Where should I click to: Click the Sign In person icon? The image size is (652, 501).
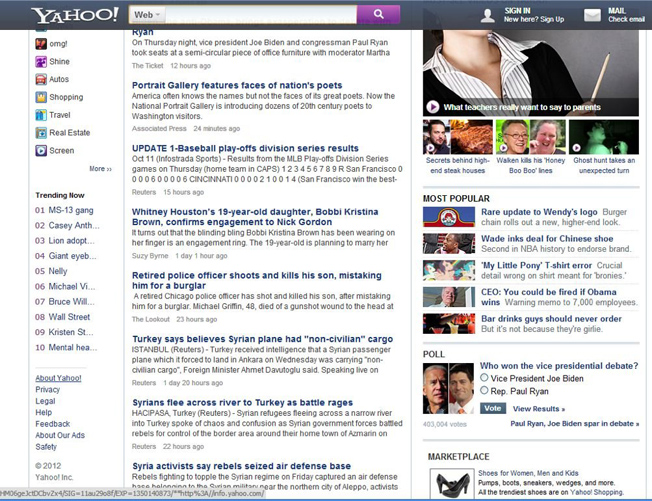[487, 14]
